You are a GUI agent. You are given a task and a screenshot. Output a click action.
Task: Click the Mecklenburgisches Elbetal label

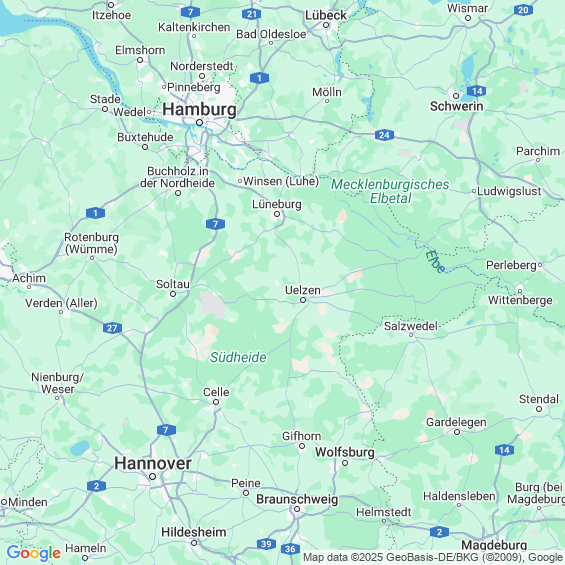click(x=390, y=191)
